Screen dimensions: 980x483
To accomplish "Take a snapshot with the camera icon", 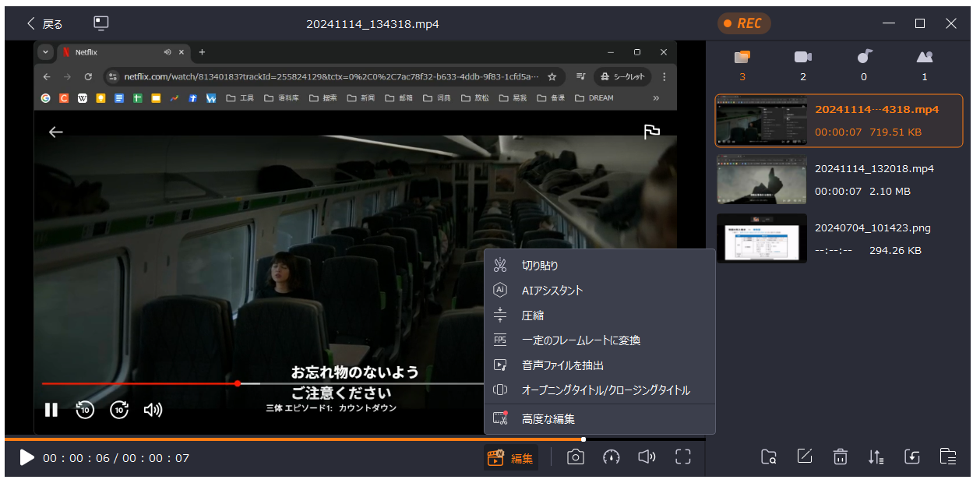I will (x=575, y=457).
